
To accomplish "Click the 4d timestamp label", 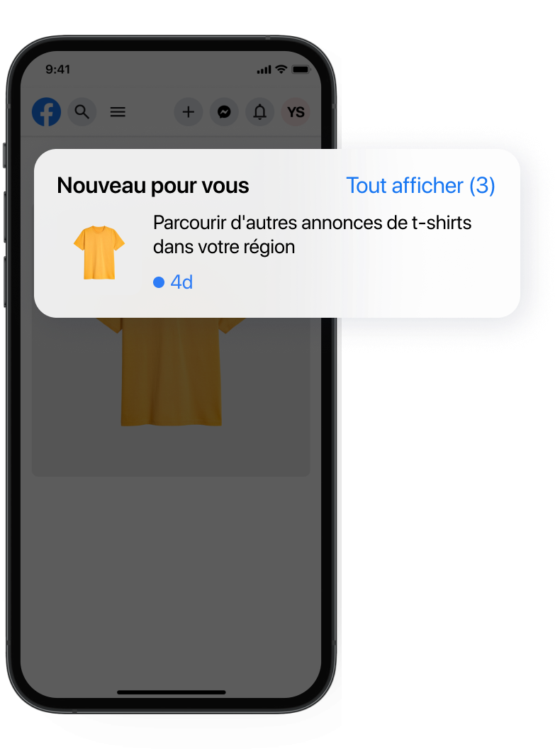I will [182, 282].
